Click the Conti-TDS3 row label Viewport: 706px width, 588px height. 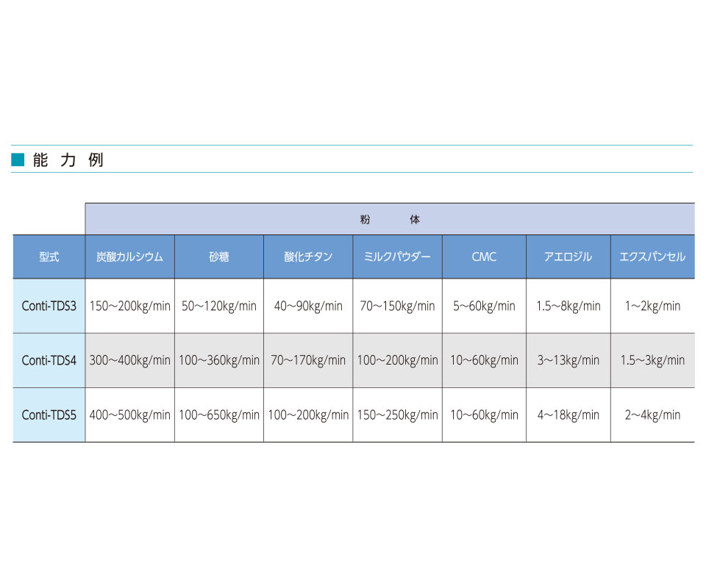point(49,306)
